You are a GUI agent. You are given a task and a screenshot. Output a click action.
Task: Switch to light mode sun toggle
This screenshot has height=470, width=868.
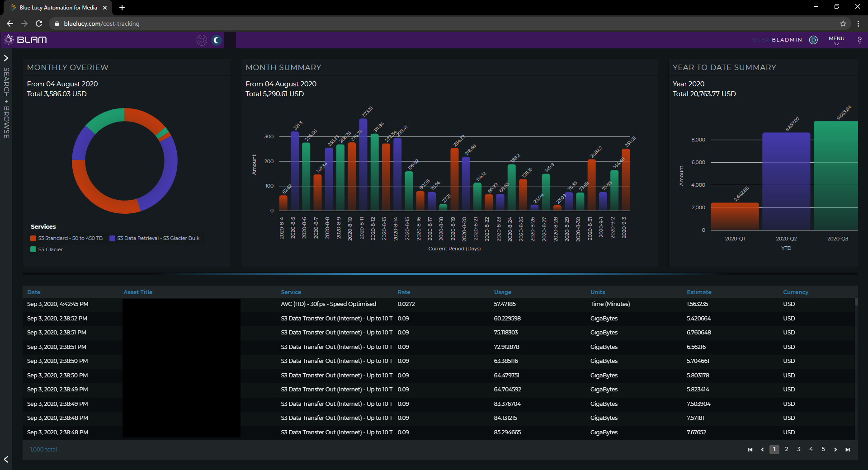tap(202, 40)
